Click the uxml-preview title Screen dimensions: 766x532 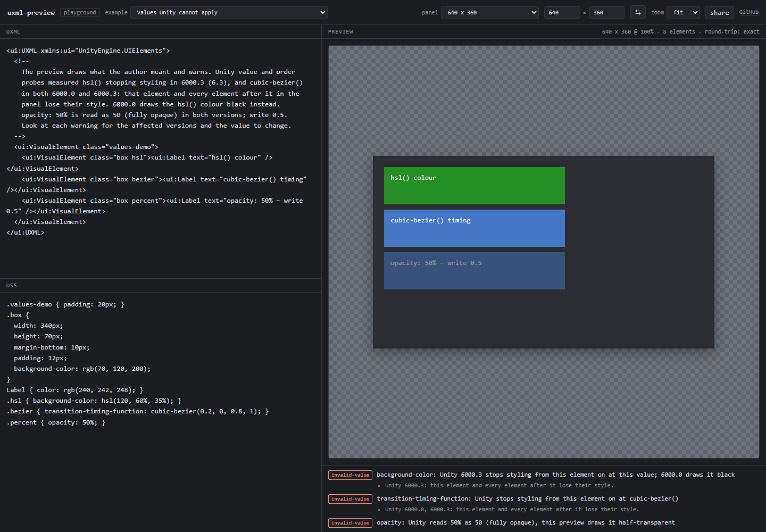point(31,12)
